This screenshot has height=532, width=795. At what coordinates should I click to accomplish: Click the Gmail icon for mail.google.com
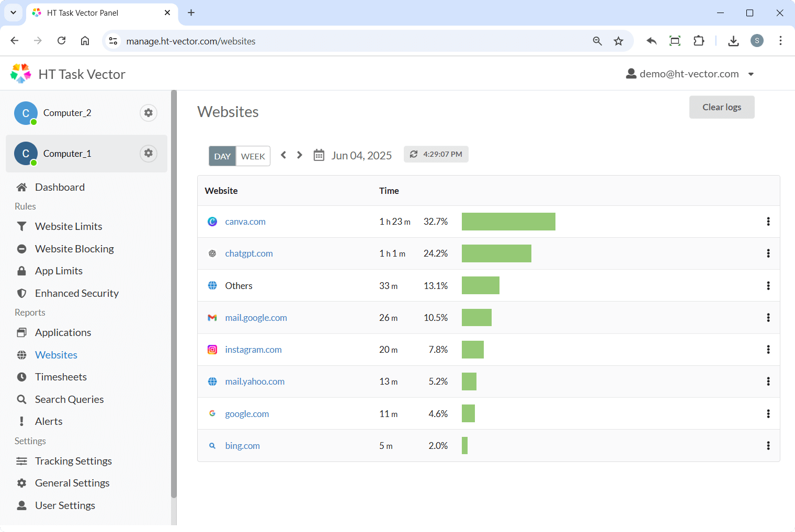click(x=212, y=318)
